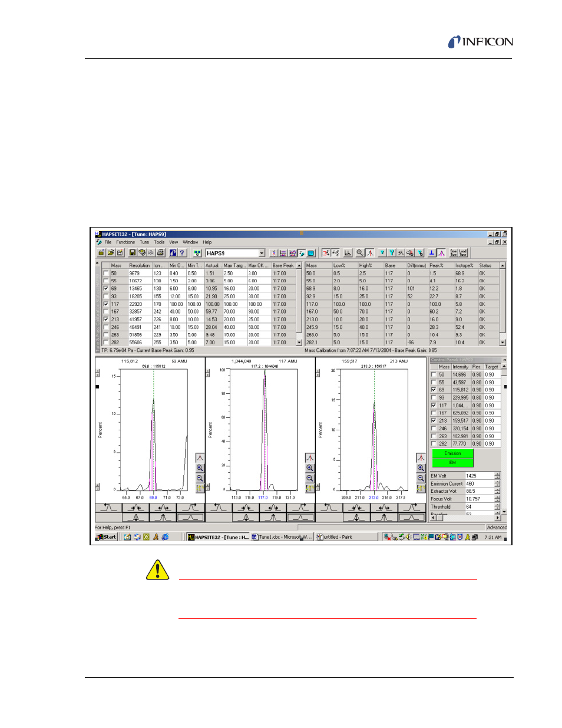
Task: Click the Extractor Volt spinner arrows
Action: click(x=497, y=491)
